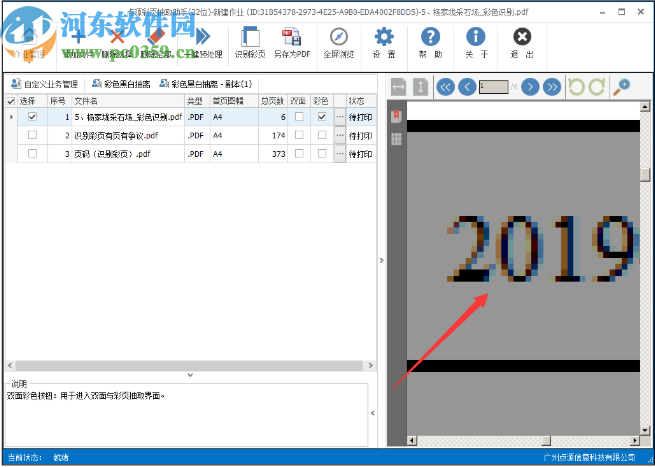The height and width of the screenshot is (467, 655).
Task: Fit preview page to width
Action: click(399, 87)
